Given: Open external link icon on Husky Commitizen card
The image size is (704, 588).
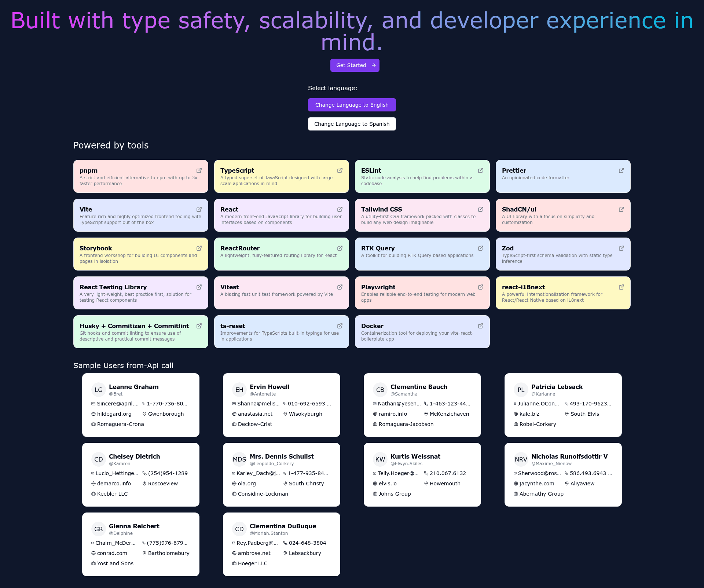Looking at the screenshot, I should pos(199,326).
